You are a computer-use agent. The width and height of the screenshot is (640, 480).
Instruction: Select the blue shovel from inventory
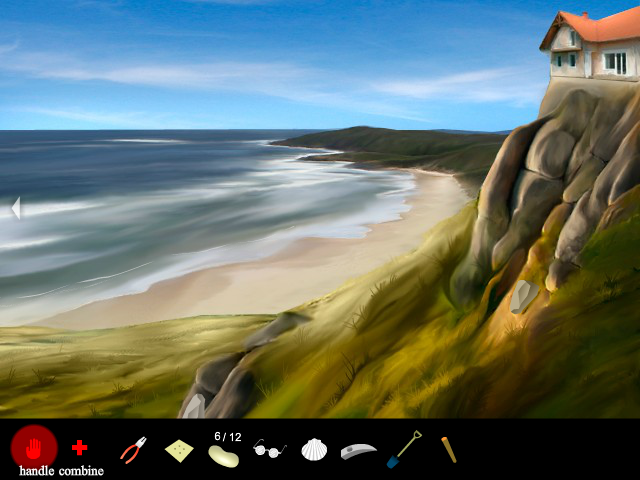(x=404, y=449)
